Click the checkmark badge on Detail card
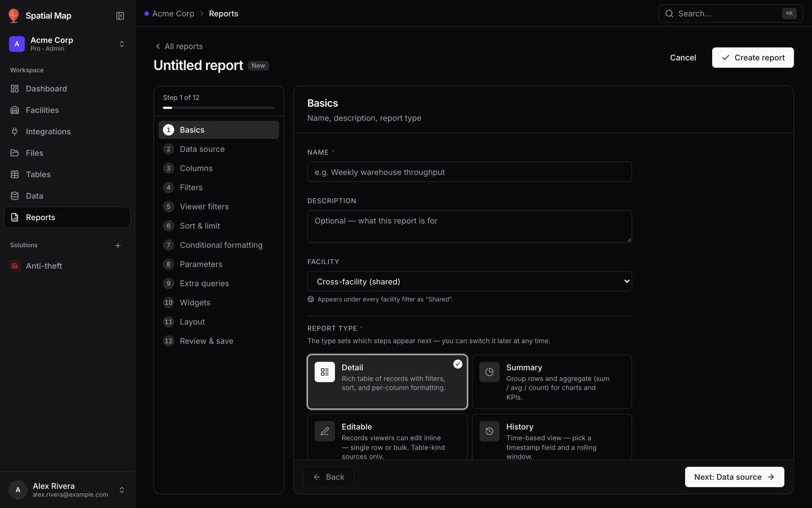This screenshot has width=812, height=508. (458, 364)
